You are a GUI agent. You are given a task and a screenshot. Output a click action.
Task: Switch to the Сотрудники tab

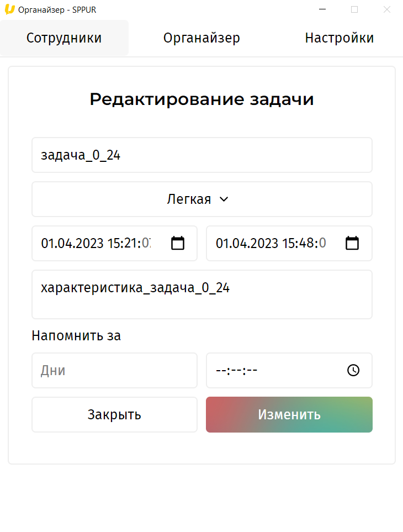point(64,38)
